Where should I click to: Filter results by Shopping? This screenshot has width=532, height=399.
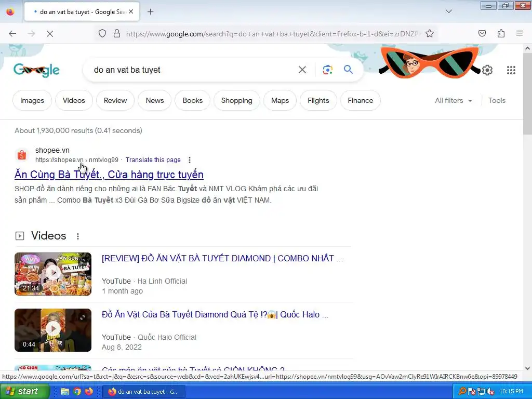point(237,100)
